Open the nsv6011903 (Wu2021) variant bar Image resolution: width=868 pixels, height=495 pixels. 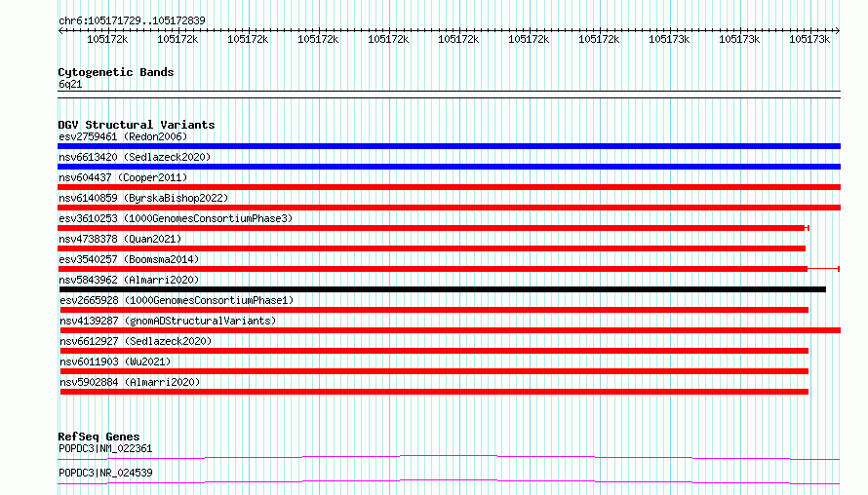[435, 371]
